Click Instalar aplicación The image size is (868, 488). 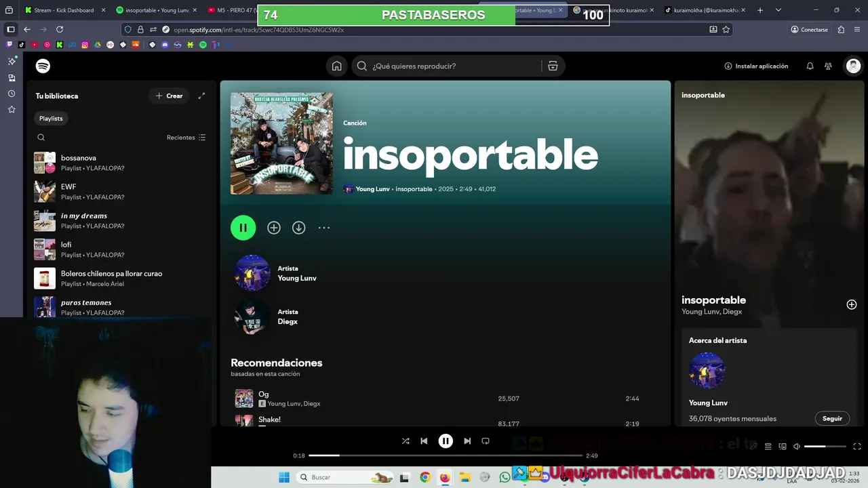pyautogui.click(x=756, y=66)
